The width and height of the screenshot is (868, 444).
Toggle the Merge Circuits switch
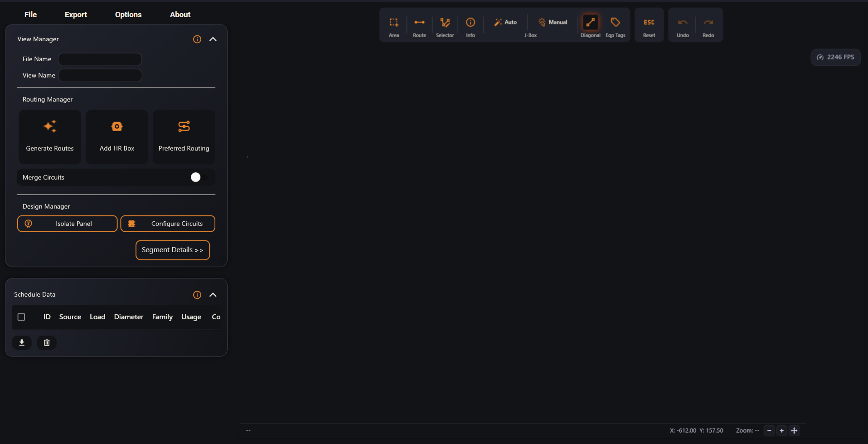point(199,177)
